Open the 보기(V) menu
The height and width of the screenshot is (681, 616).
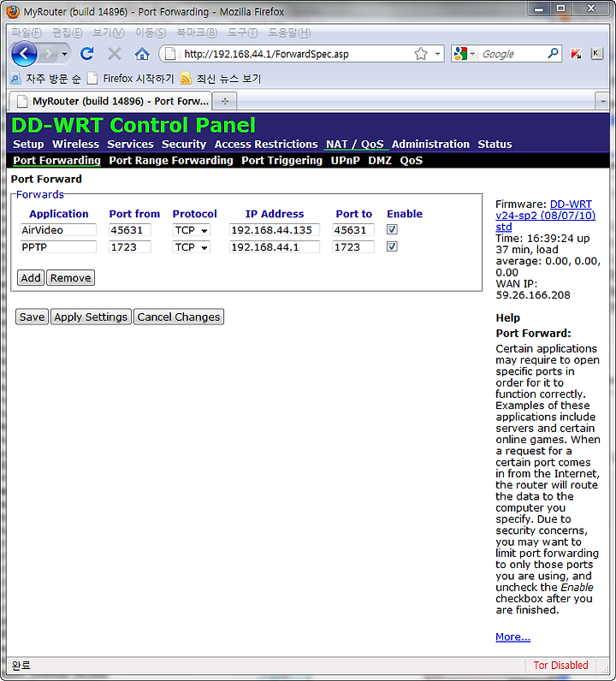[109, 33]
